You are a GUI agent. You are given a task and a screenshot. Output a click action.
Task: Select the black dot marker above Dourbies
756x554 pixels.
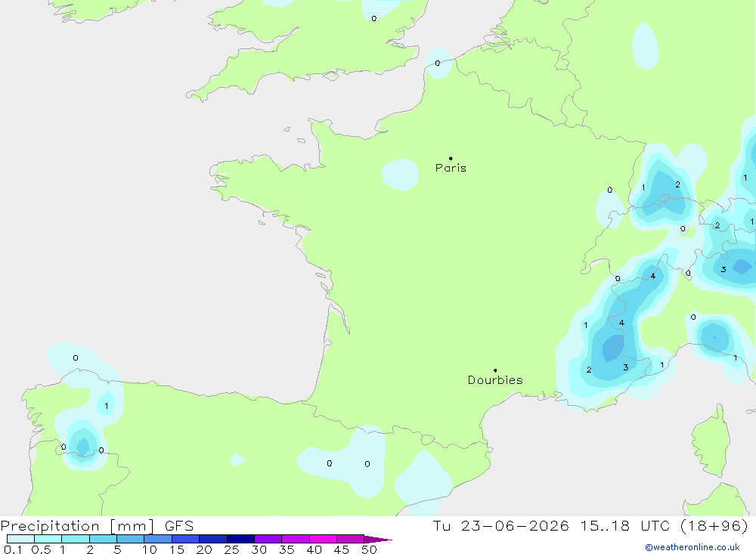tap(495, 370)
